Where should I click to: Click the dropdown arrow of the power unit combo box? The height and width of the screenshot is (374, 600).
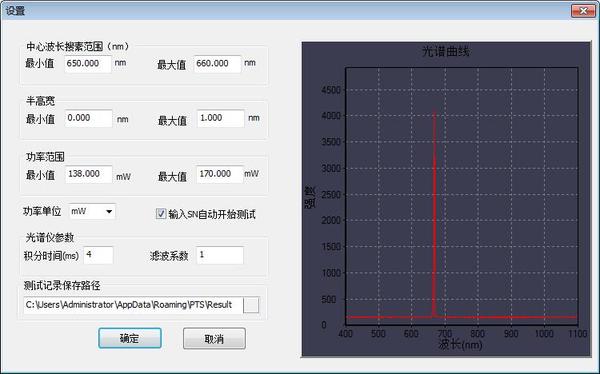pyautogui.click(x=109, y=211)
